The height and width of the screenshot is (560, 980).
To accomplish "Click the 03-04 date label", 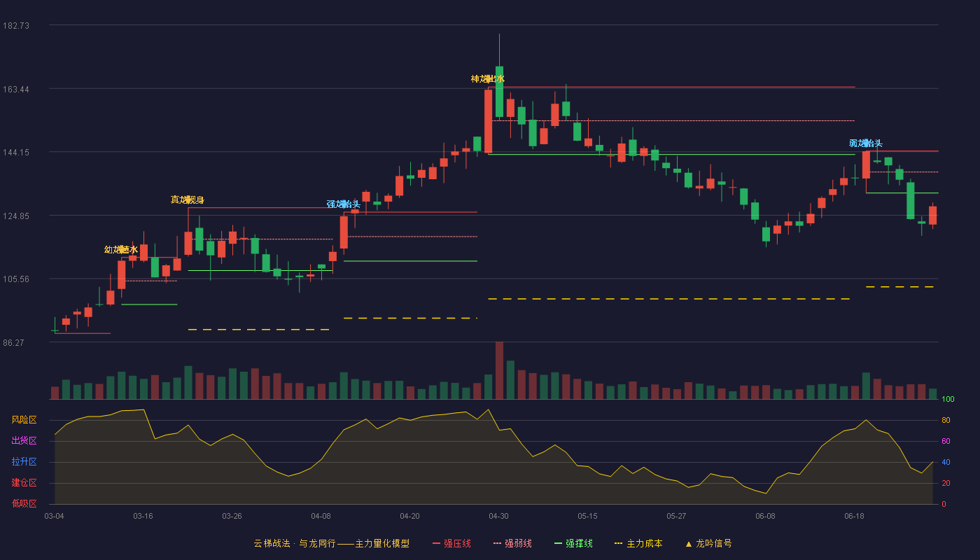I will point(54,516).
